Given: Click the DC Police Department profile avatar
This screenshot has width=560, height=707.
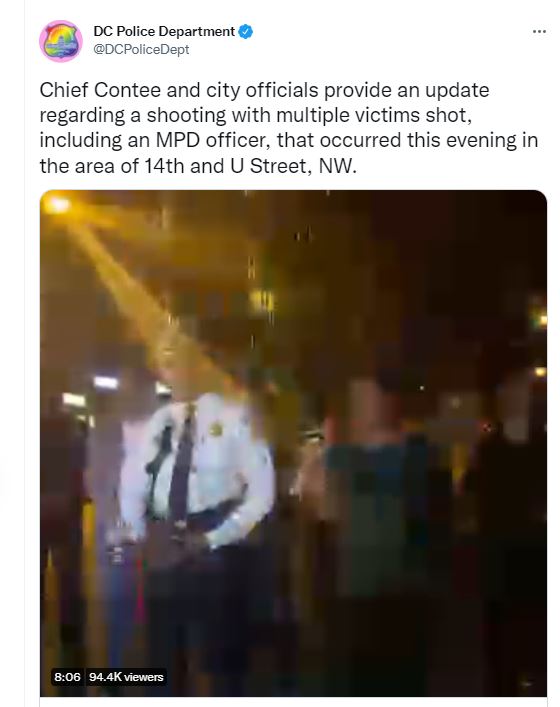Looking at the screenshot, I should click(61, 41).
